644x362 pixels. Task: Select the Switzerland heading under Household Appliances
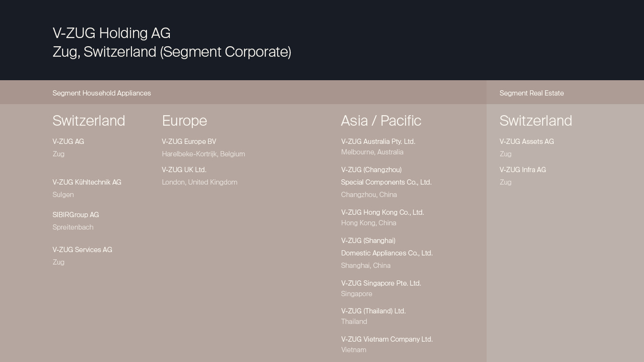click(x=89, y=121)
